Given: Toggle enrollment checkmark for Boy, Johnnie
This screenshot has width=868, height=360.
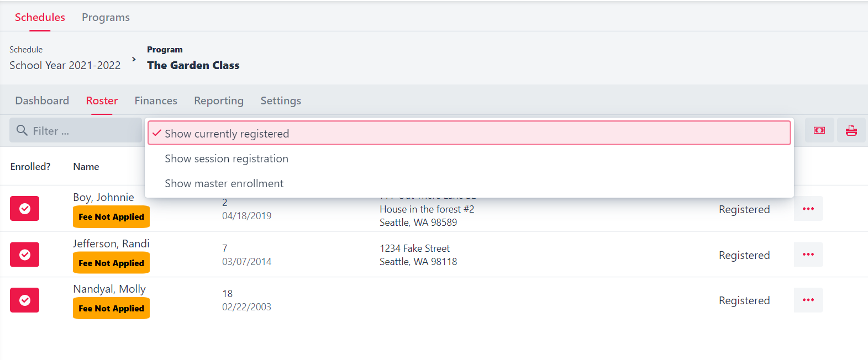Looking at the screenshot, I should click(x=24, y=208).
